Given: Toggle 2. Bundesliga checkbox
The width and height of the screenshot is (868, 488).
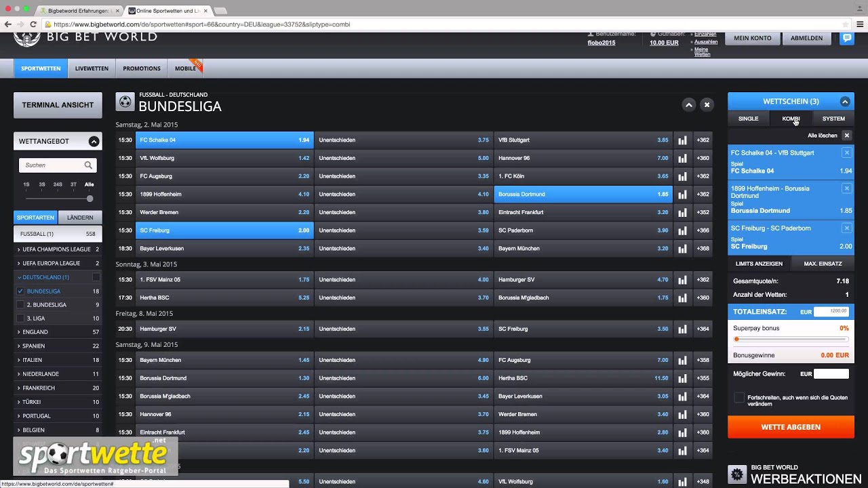Looking at the screenshot, I should coord(20,305).
